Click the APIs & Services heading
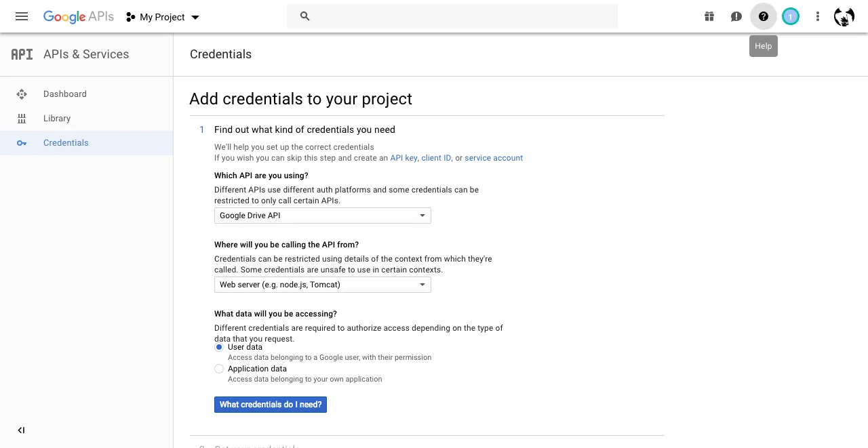The width and height of the screenshot is (868, 448). 86,54
